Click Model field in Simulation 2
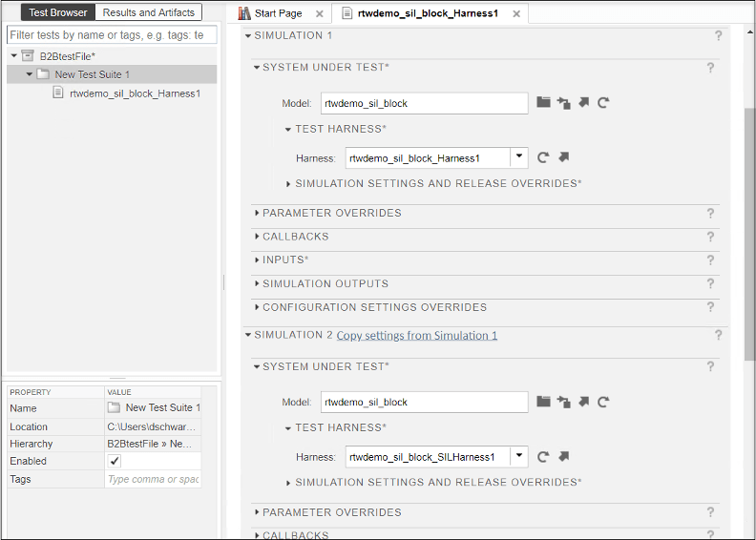The width and height of the screenshot is (756, 540). (x=424, y=402)
